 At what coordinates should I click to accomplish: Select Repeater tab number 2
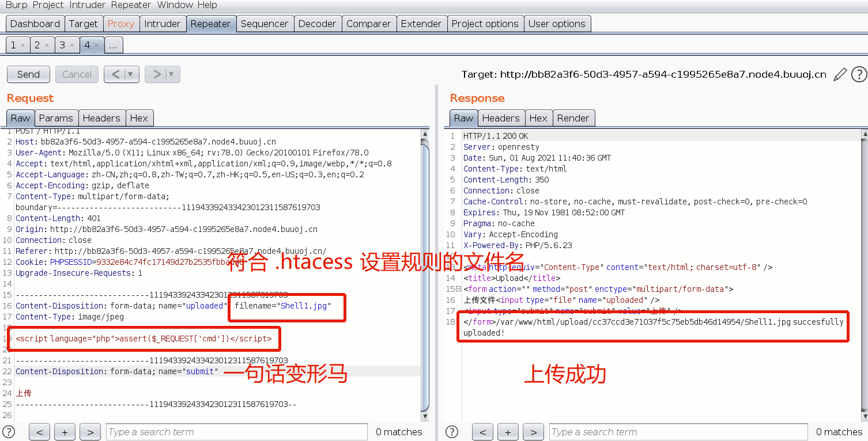37,45
